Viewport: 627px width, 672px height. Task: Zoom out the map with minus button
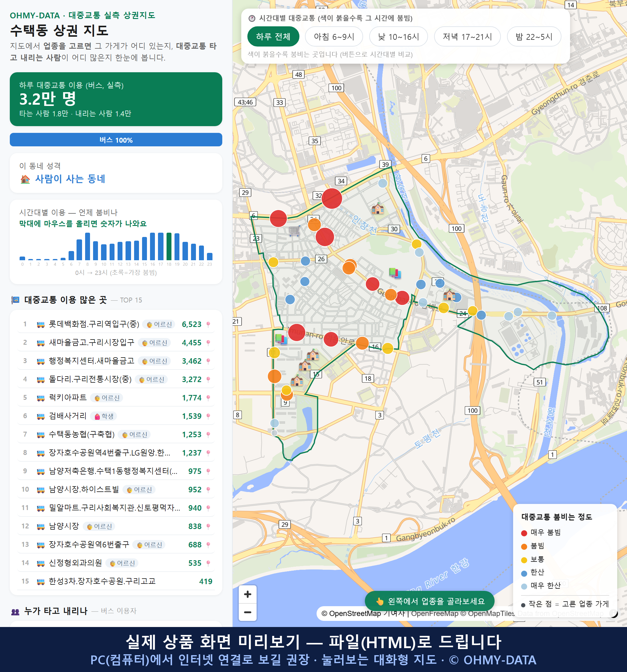pyautogui.click(x=247, y=612)
